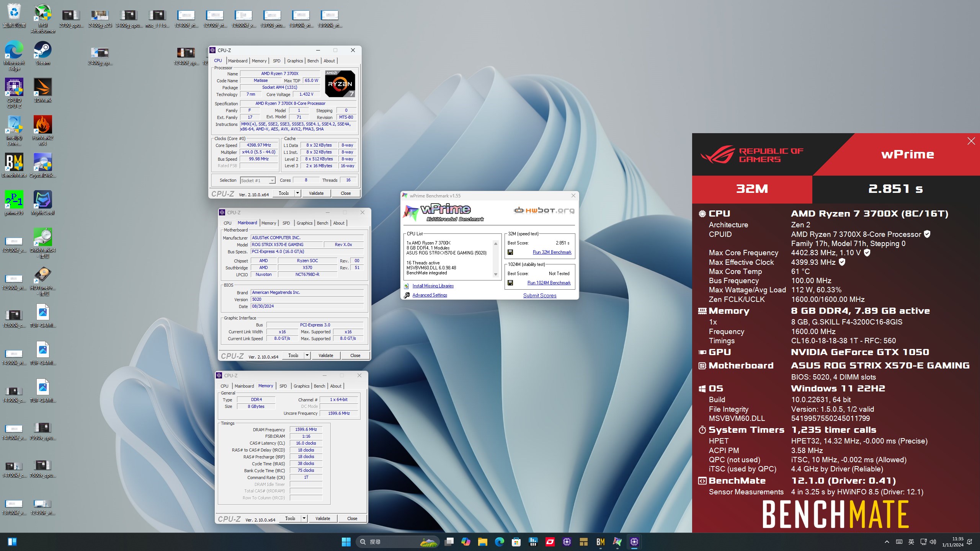Open notification bell in system tray

[970, 541]
